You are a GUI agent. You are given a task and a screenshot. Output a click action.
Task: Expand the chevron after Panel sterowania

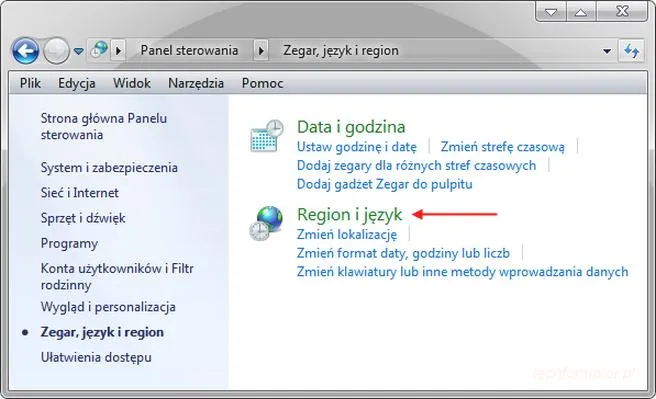point(261,51)
